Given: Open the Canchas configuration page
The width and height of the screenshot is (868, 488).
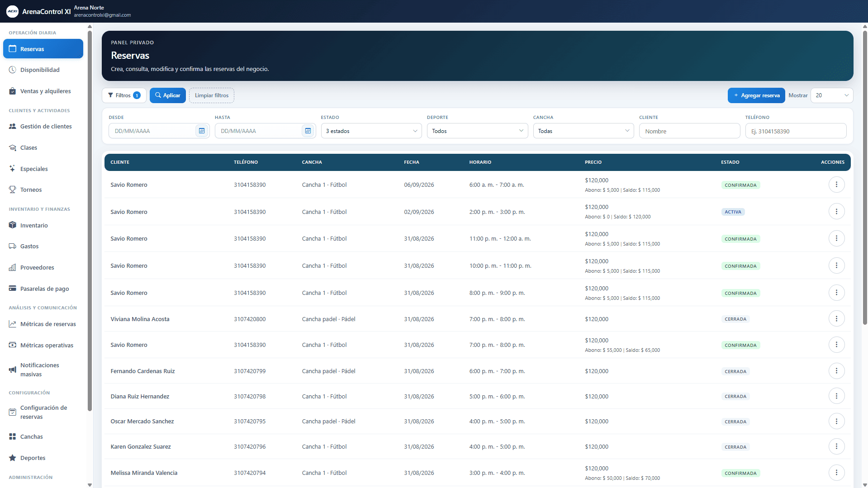Looking at the screenshot, I should [43, 437].
